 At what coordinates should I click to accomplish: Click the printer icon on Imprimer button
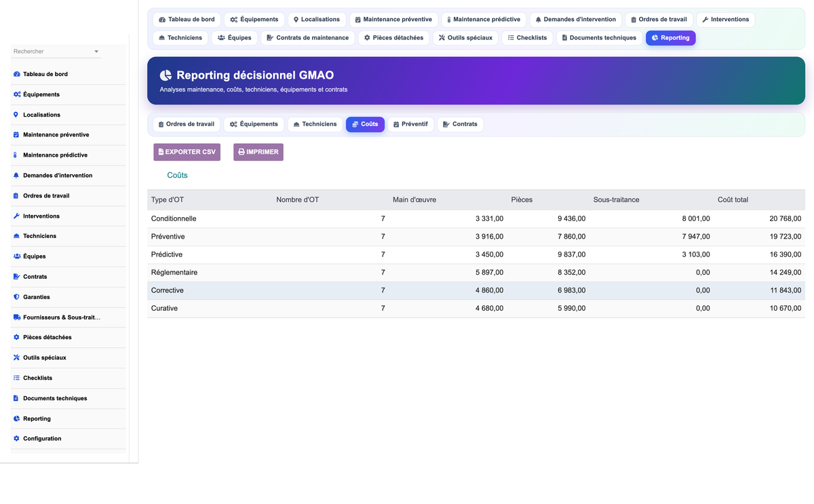[241, 152]
